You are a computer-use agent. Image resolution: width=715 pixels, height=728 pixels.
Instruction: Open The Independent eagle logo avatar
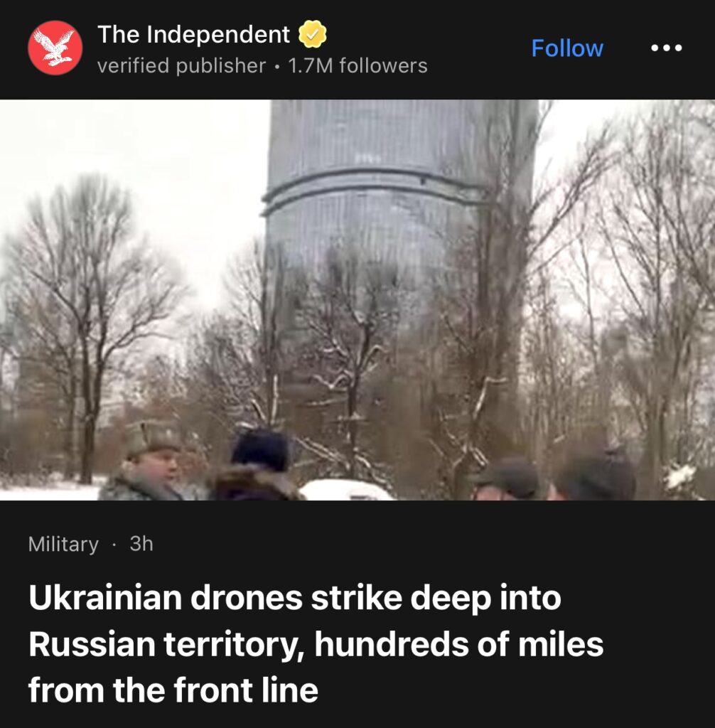click(55, 48)
